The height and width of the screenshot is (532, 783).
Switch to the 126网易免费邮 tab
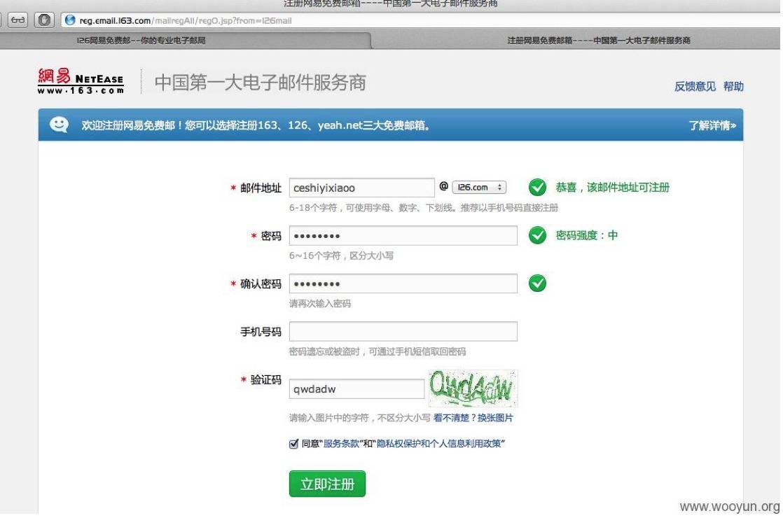tap(141, 41)
